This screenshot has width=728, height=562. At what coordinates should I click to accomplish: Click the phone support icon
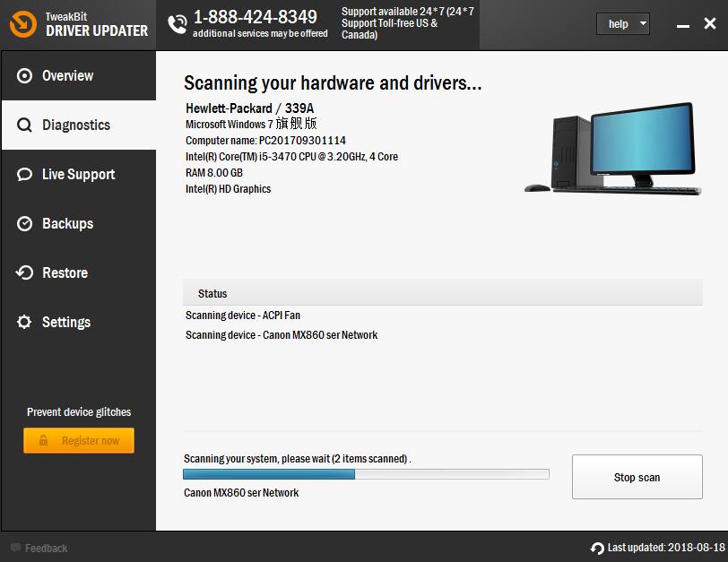177,24
